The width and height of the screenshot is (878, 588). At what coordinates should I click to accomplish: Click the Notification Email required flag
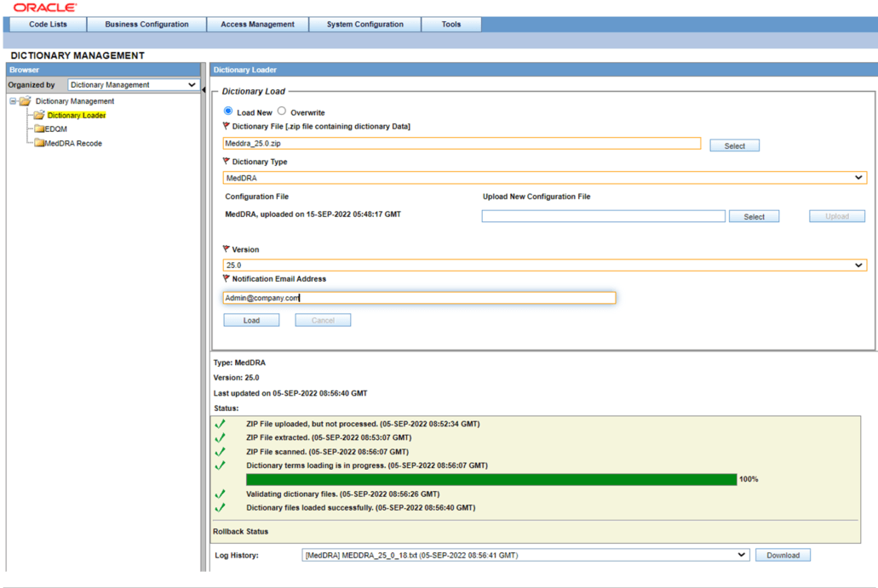227,278
